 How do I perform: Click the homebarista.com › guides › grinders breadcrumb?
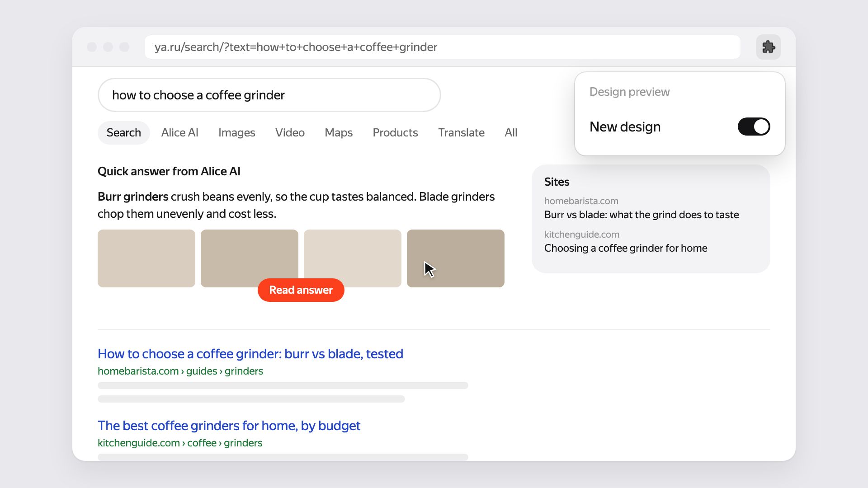(x=180, y=371)
